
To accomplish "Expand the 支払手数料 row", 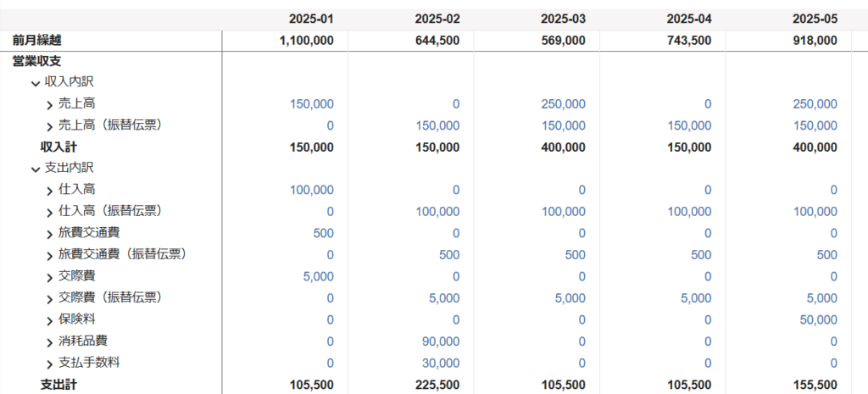I will pos(50,363).
